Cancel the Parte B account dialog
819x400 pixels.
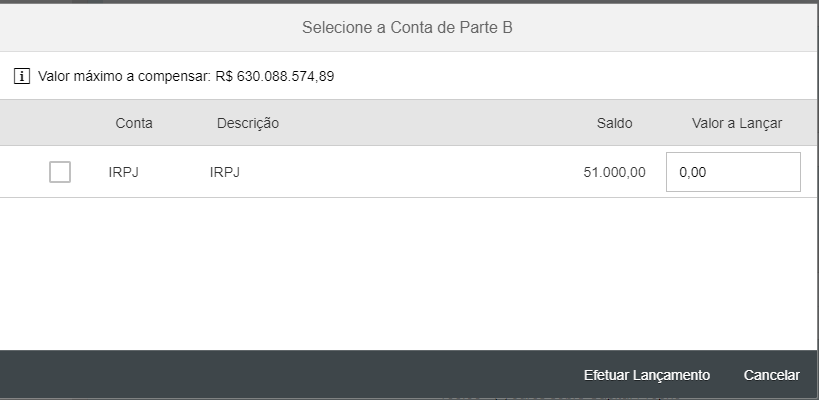[x=771, y=375]
